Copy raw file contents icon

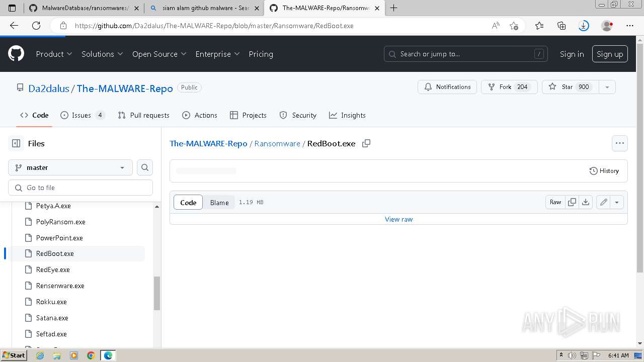coord(572,202)
